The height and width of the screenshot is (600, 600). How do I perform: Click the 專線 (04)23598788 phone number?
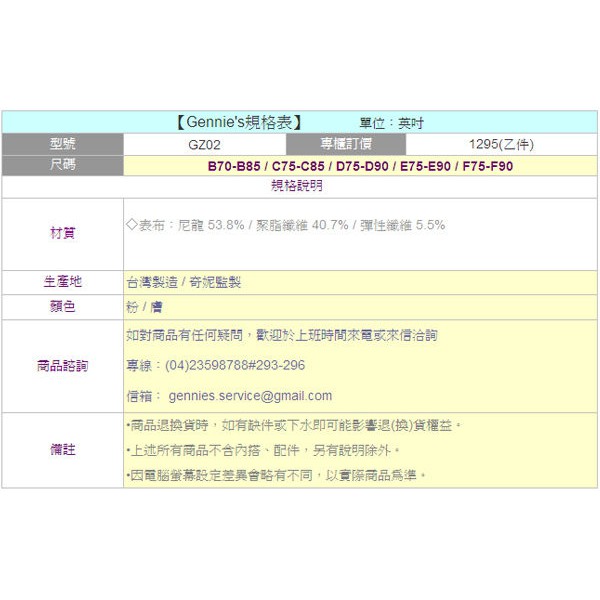(x=216, y=366)
